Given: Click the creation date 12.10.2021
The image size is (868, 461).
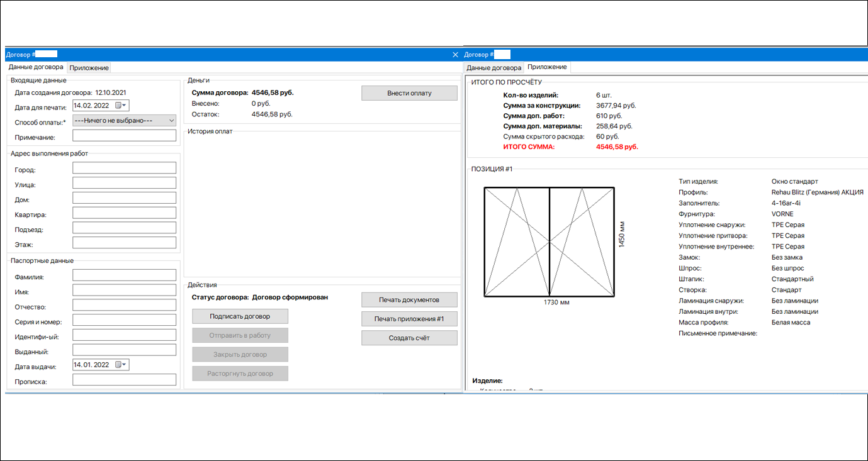Looking at the screenshot, I should (x=111, y=92).
